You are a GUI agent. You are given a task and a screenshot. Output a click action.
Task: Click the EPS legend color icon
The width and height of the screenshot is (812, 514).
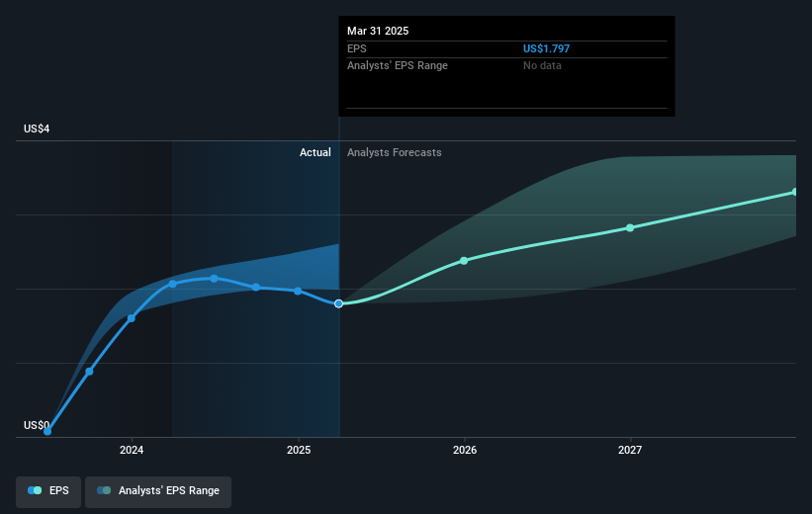coord(35,490)
